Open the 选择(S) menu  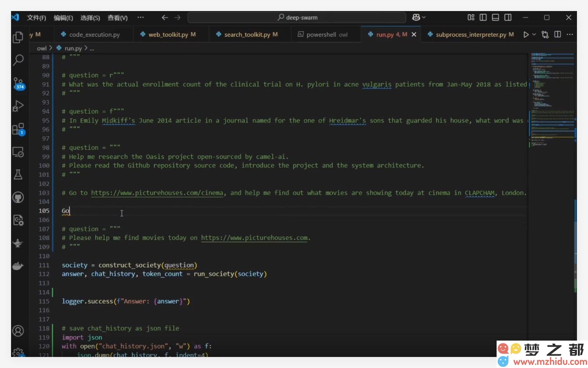[90, 18]
